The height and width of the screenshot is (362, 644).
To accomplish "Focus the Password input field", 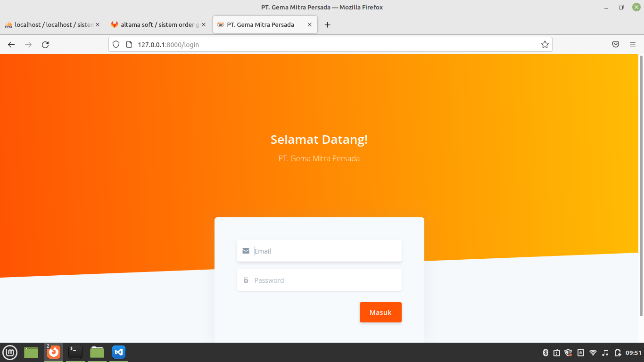I will [x=319, y=280].
